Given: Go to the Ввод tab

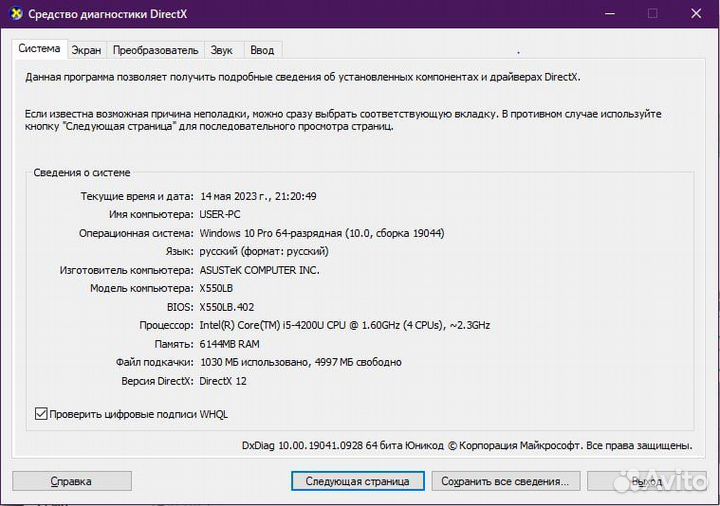Looking at the screenshot, I should click(262, 50).
